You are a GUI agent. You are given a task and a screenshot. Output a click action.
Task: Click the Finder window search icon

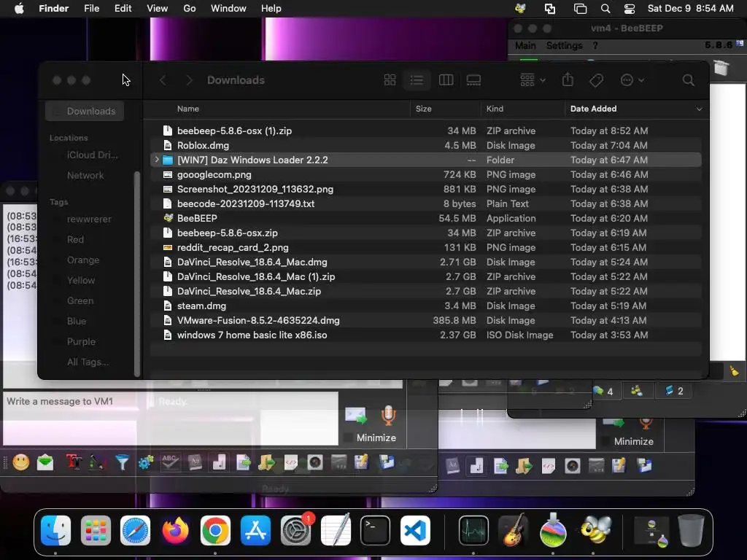pos(688,80)
